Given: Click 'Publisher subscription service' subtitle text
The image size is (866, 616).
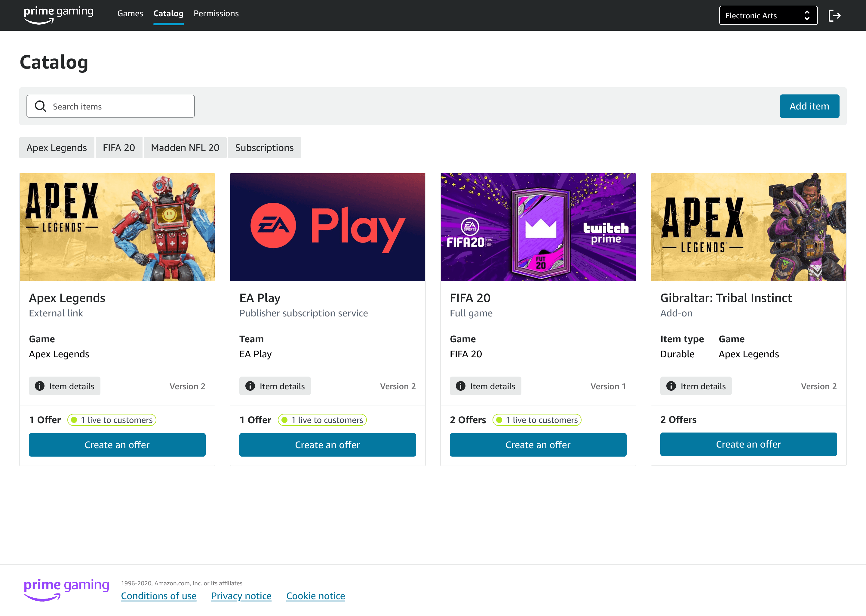Looking at the screenshot, I should pos(303,313).
